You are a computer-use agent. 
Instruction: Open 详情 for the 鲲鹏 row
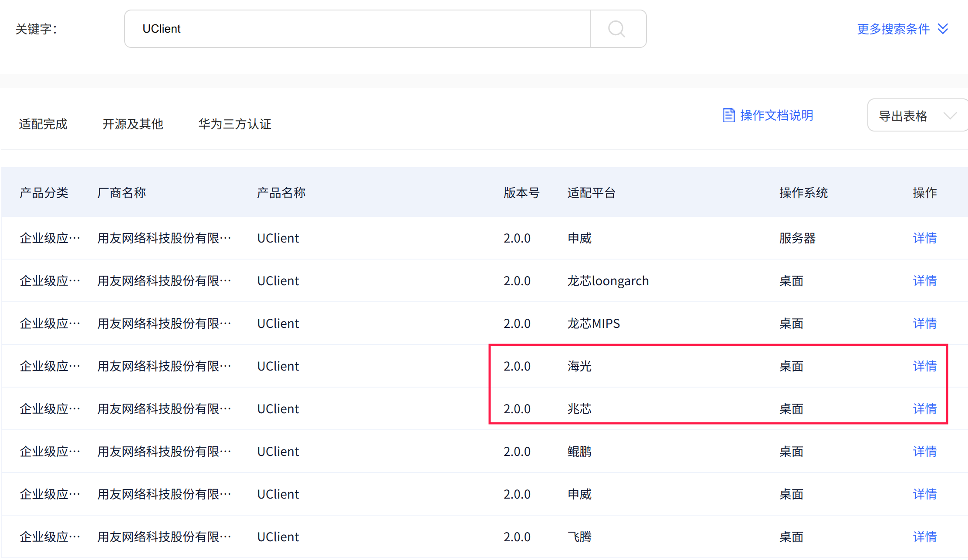[925, 452]
